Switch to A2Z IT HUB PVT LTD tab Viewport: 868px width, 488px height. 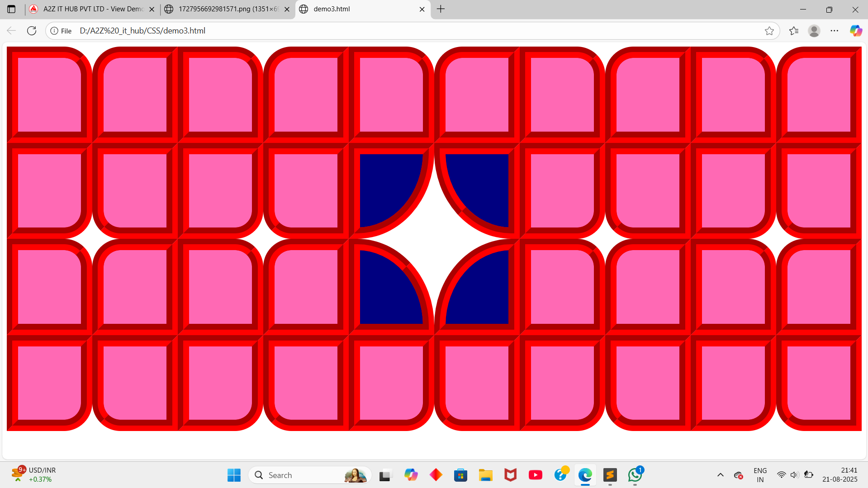pyautogui.click(x=90, y=9)
